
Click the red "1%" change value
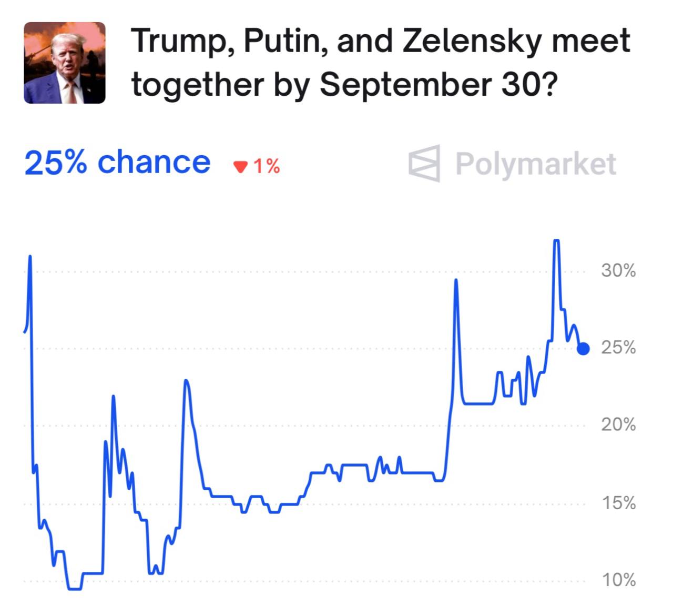tap(267, 167)
